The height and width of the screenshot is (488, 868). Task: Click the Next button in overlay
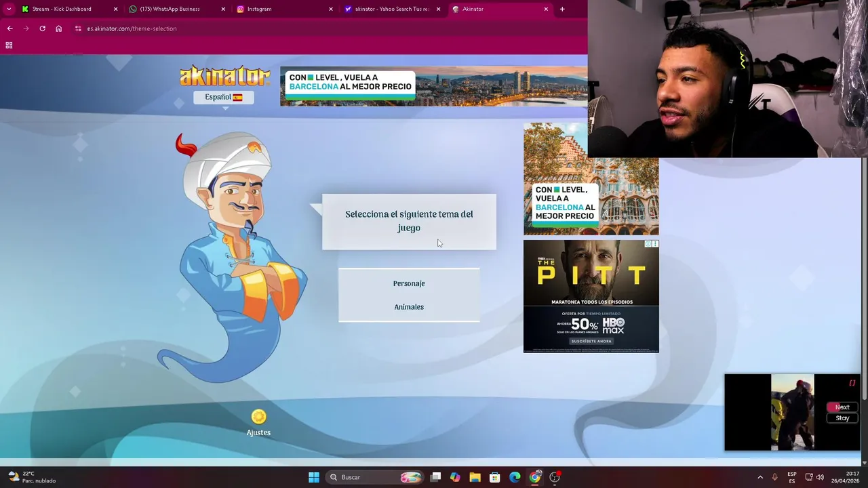842,407
